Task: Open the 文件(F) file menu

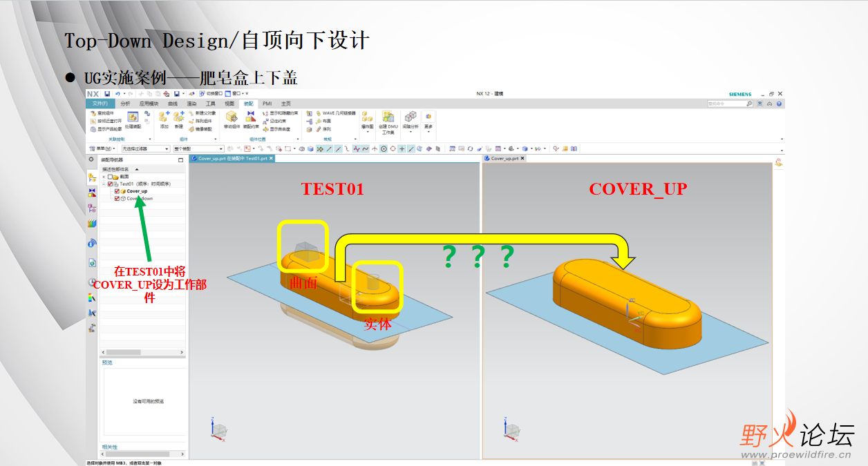Action: [x=100, y=103]
